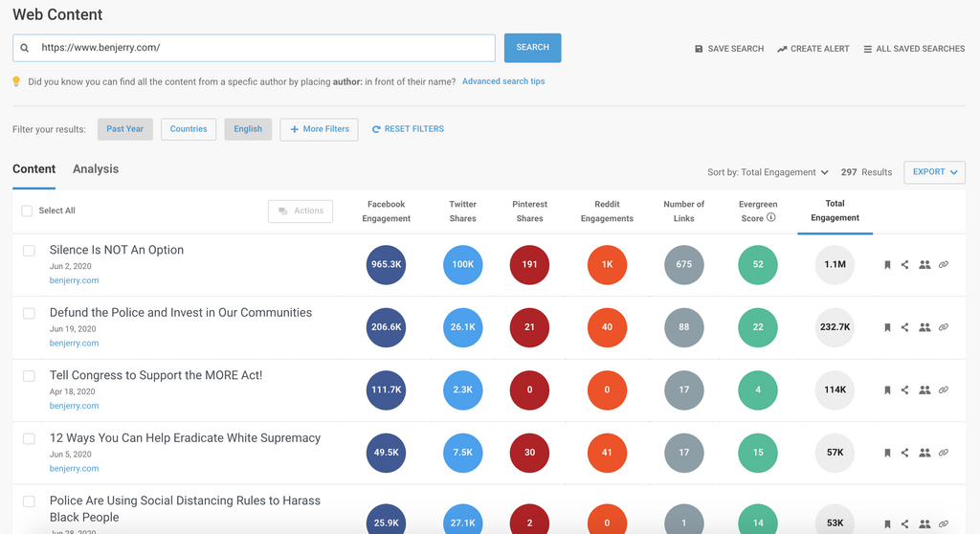
Task: Click the 965.3K Facebook engagement circle
Action: (386, 265)
